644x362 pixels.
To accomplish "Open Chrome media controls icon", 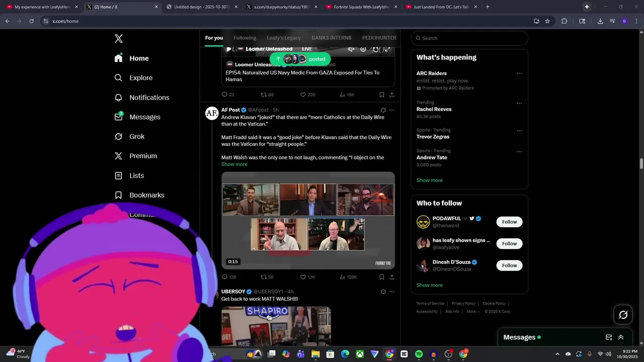I will pyautogui.click(x=612, y=21).
